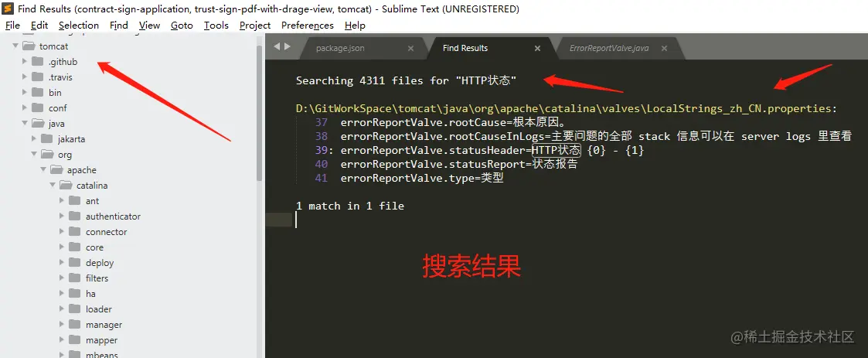Open the Preferences menu
The image size is (868, 358).
(x=307, y=26)
